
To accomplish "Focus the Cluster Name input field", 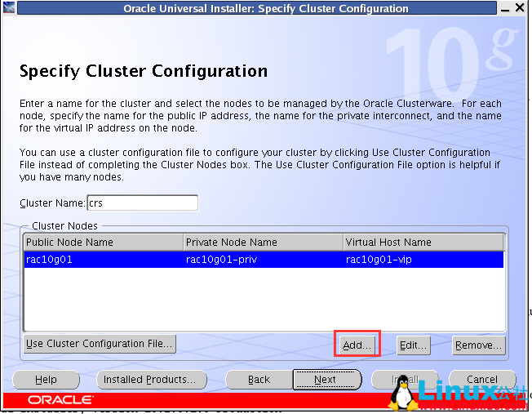I will click(x=143, y=203).
